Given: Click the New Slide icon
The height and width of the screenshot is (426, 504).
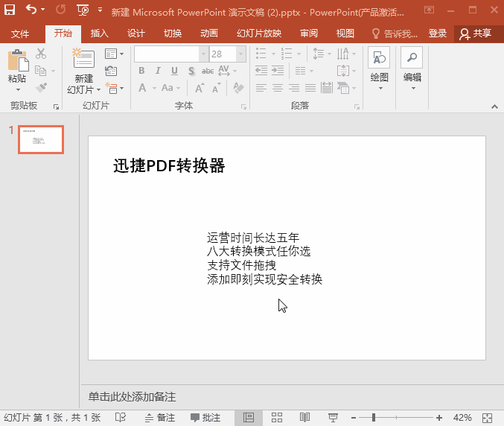Looking at the screenshot, I should tap(83, 60).
